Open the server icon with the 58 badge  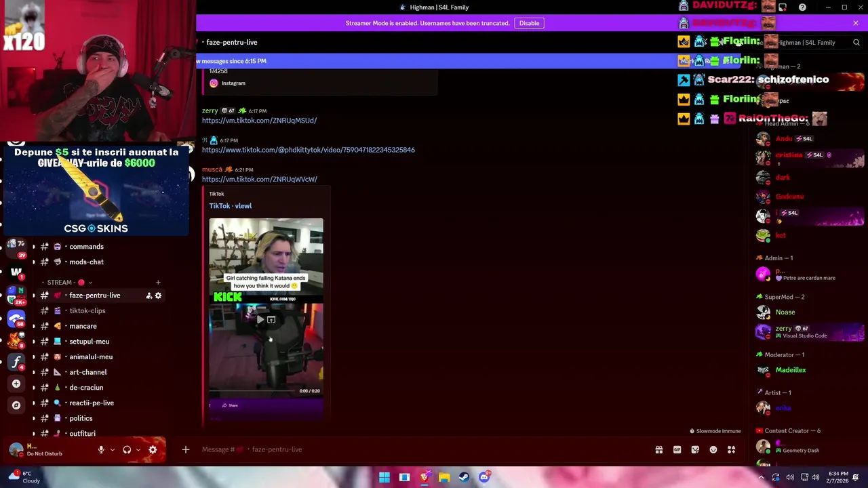pos(16,319)
